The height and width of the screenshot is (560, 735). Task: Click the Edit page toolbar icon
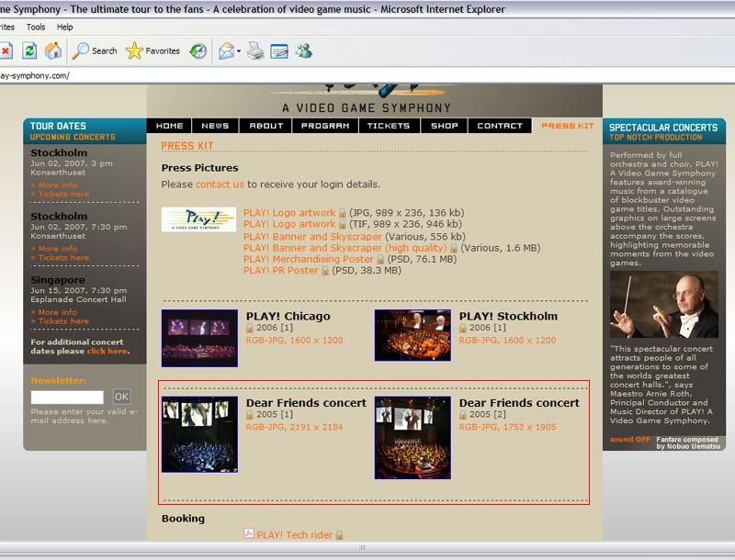click(x=279, y=50)
